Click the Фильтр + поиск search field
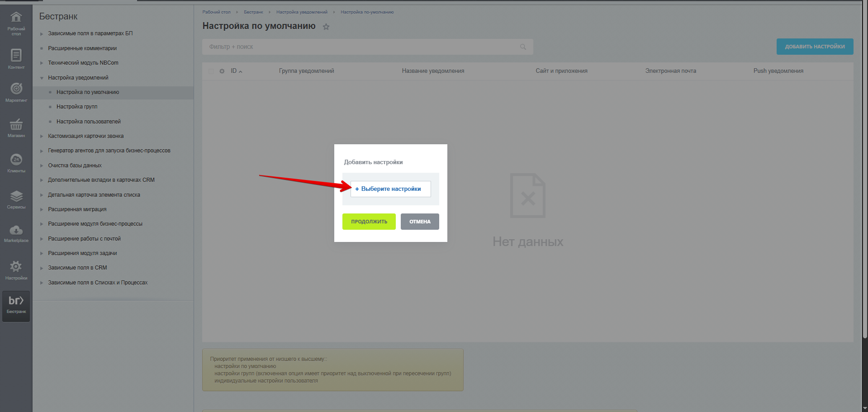Viewport: 868px width, 412px height. tap(362, 47)
